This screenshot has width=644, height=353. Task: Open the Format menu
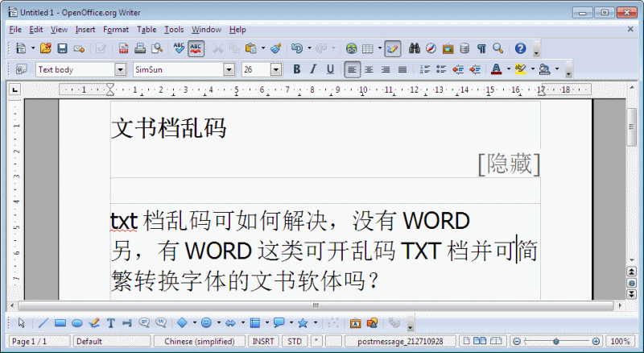(116, 30)
